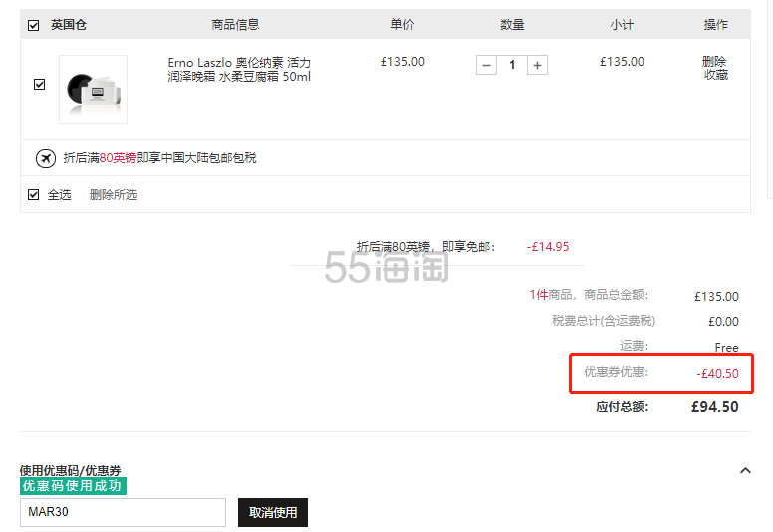Screen dimensions: 773x532
Task: Click the airplane shipping icon
Action: point(46,158)
